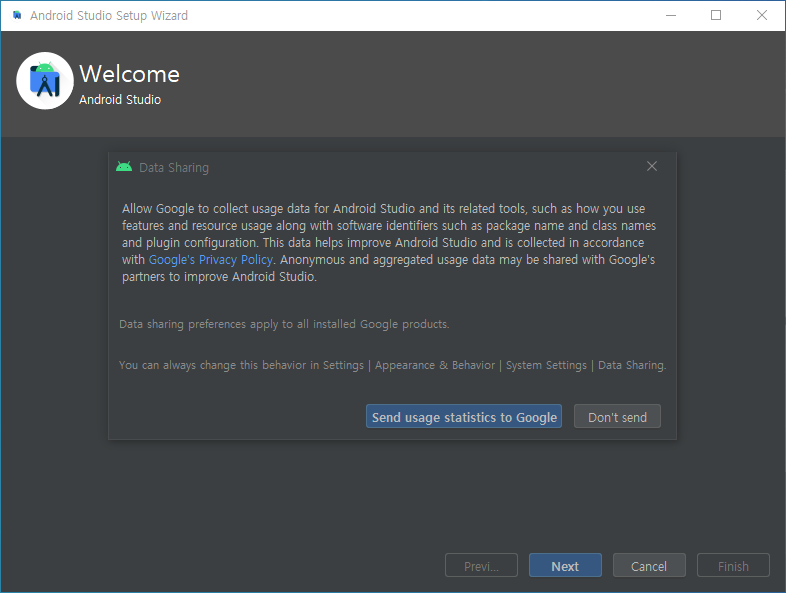Viewport: 786px width, 593px height.
Task: Cancel the setup wizard
Action: point(649,565)
